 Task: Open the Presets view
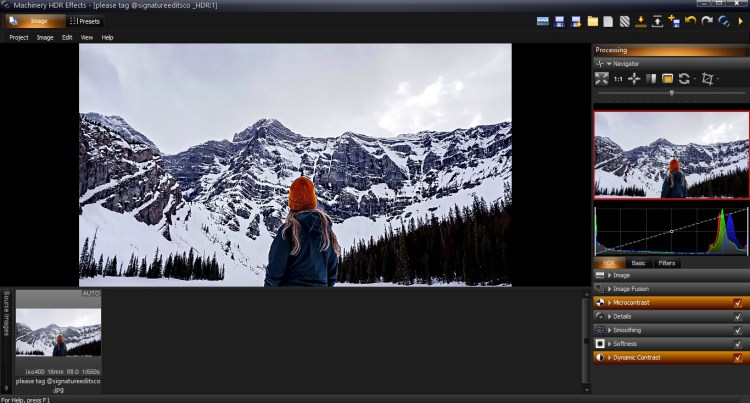click(x=84, y=20)
